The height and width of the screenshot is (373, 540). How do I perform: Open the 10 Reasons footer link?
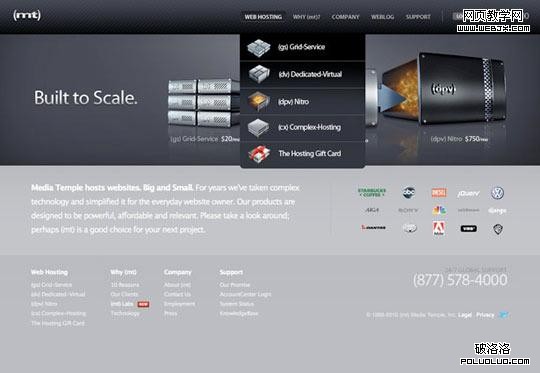(x=125, y=285)
